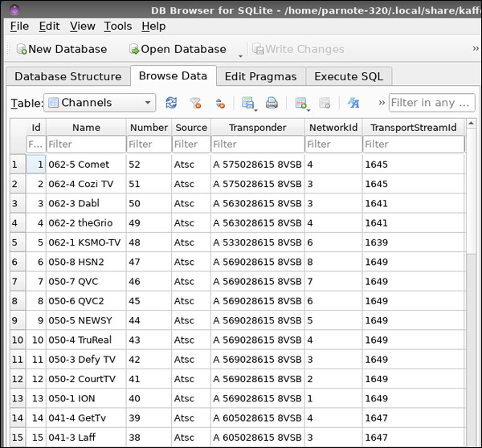Sort by the Transponder column header
This screenshot has height=448, width=482.
(258, 128)
